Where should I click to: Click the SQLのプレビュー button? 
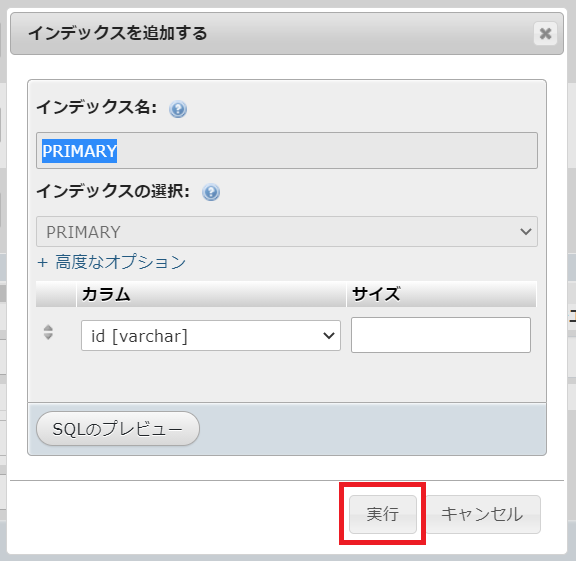click(x=118, y=429)
